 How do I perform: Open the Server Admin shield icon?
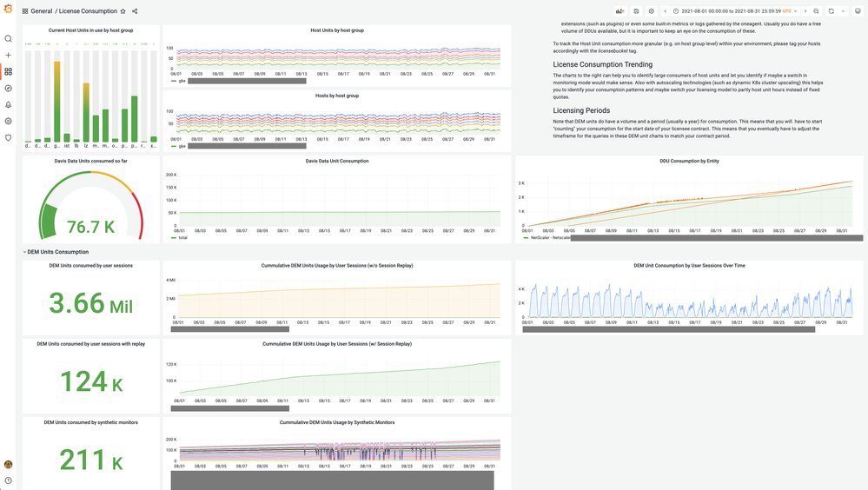click(x=9, y=138)
